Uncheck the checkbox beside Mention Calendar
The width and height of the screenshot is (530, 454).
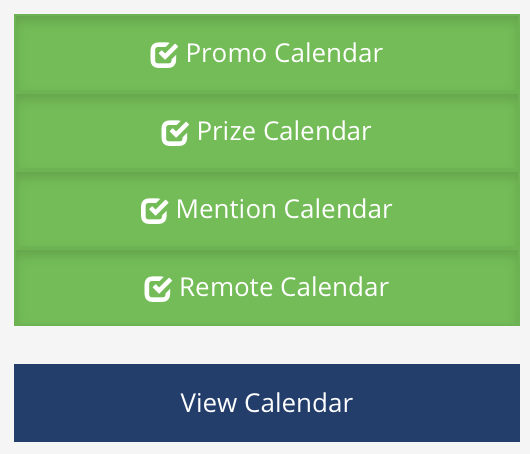coord(154,211)
